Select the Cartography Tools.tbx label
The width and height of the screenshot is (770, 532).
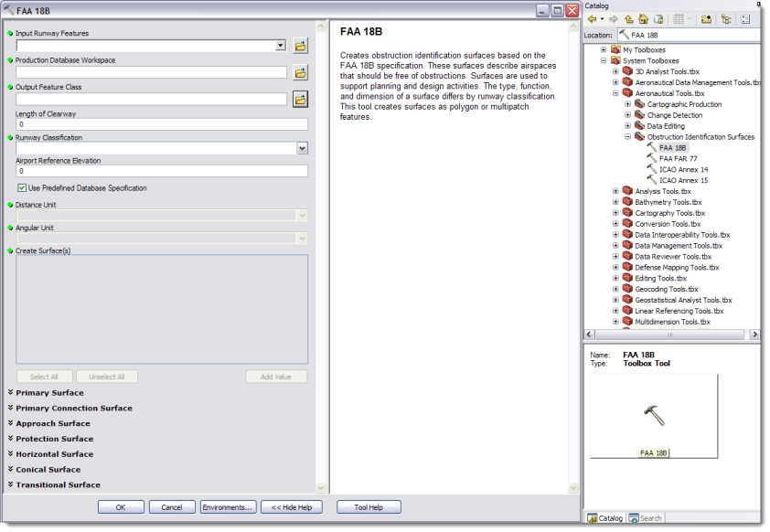pyautogui.click(x=669, y=212)
